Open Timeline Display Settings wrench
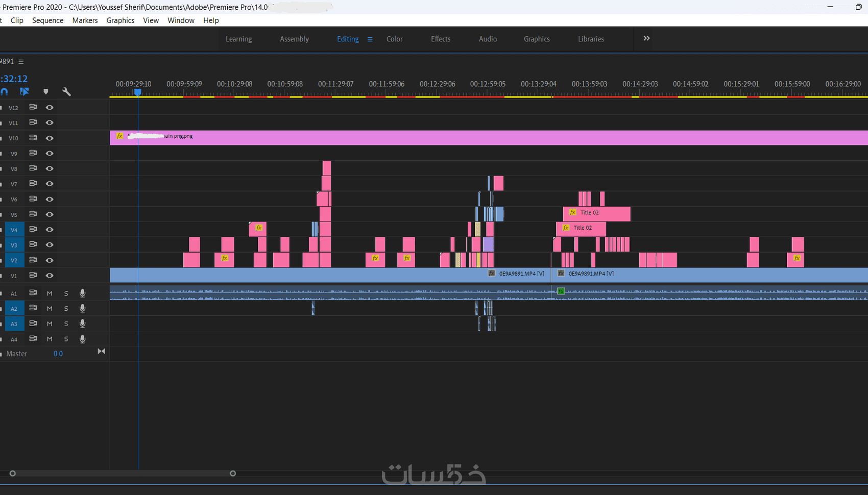 (66, 92)
